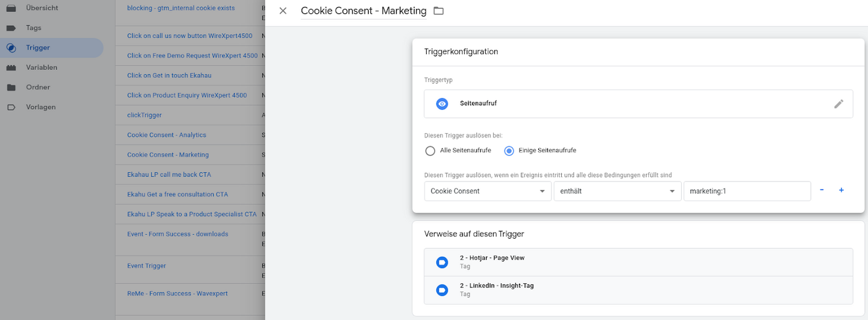This screenshot has width=868, height=320.
Task: Close the Cookie Consent - Marketing panel
Action: 283,11
